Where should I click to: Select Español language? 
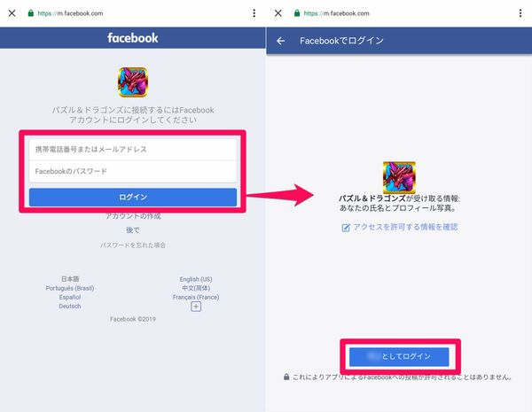tap(70, 297)
